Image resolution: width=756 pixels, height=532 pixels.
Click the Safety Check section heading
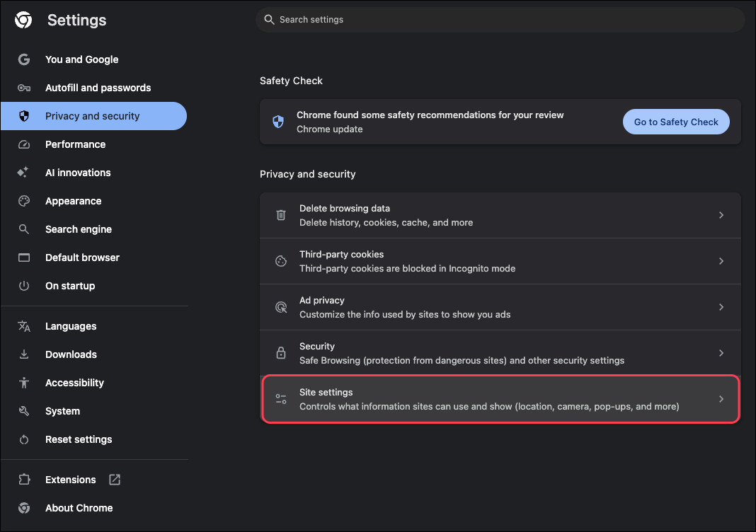click(291, 81)
